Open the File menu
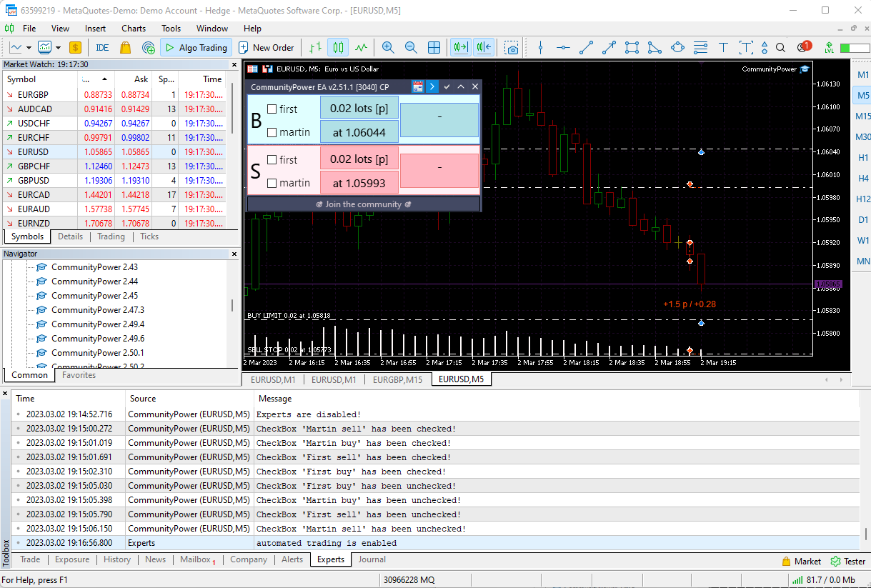Image resolution: width=871 pixels, height=588 pixels. pos(29,29)
